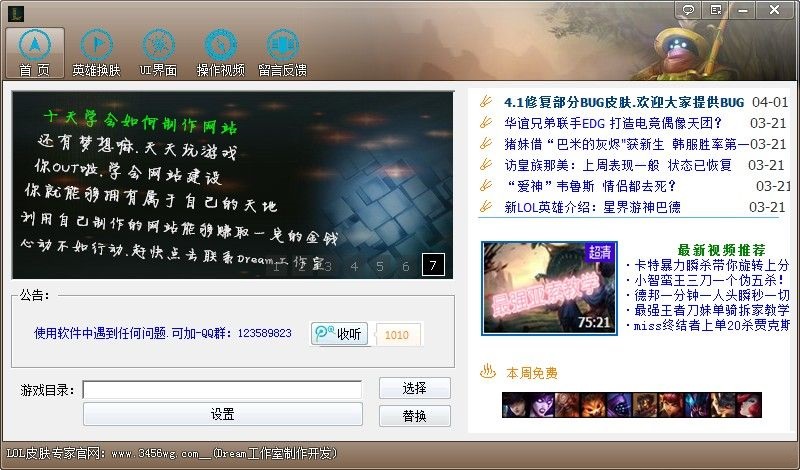Select the blue crystal champion portrait

click(x=697, y=405)
